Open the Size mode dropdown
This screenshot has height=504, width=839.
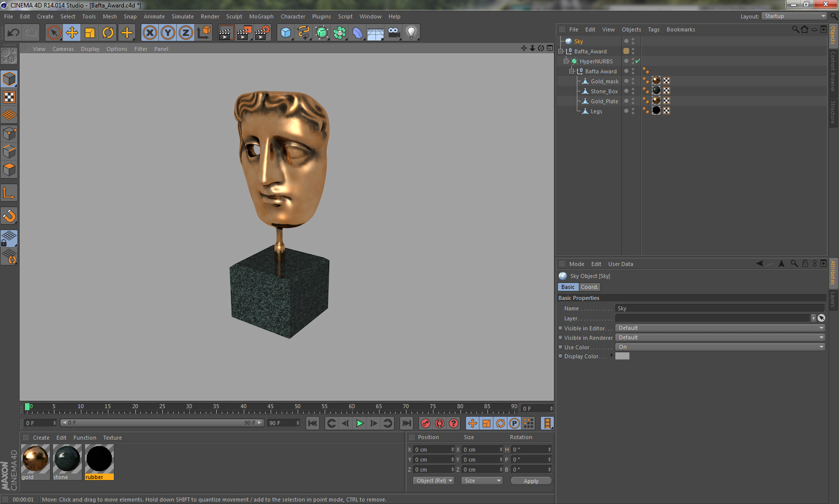482,481
